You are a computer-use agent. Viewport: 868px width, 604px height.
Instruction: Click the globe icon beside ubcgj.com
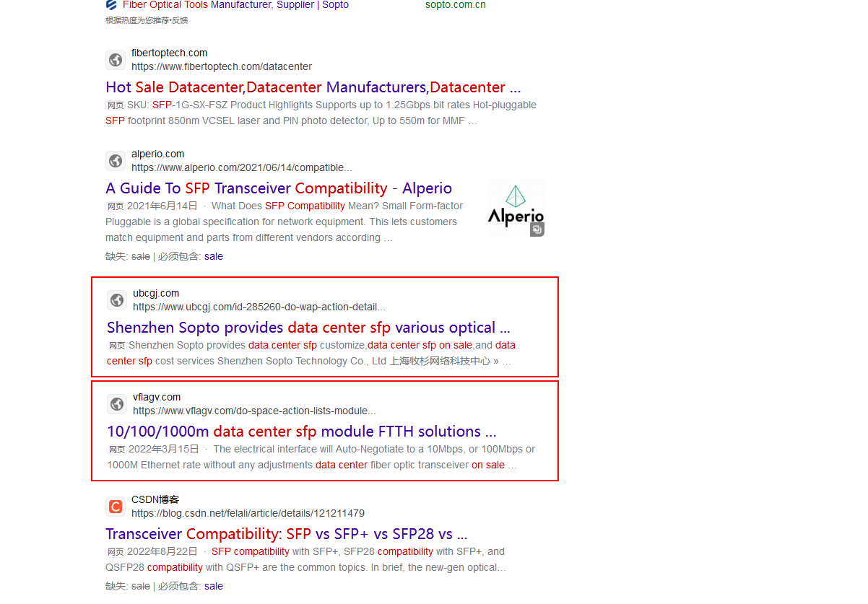point(117,300)
